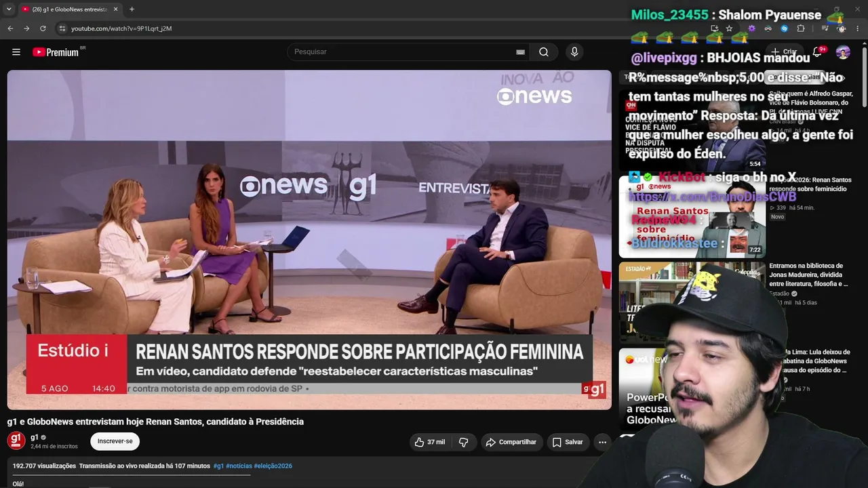Screen dimensions: 868x488
Task: Go back using browser back arrow
Action: pos(10,28)
